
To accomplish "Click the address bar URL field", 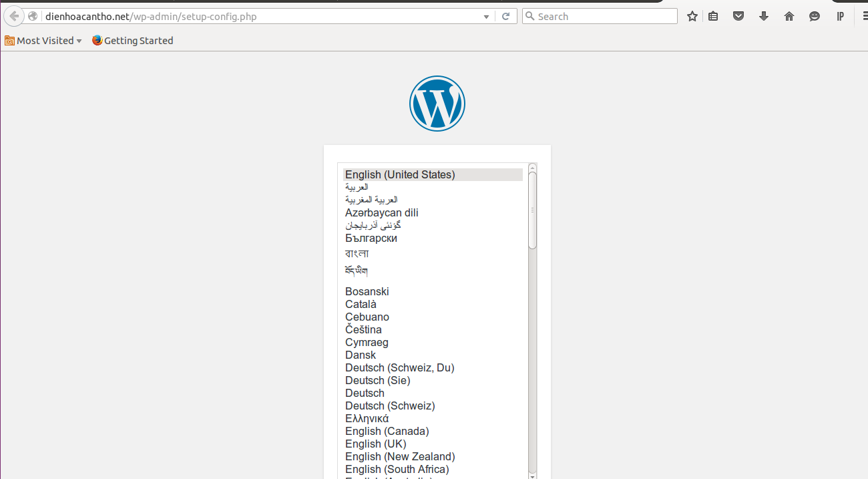I will pos(262,17).
